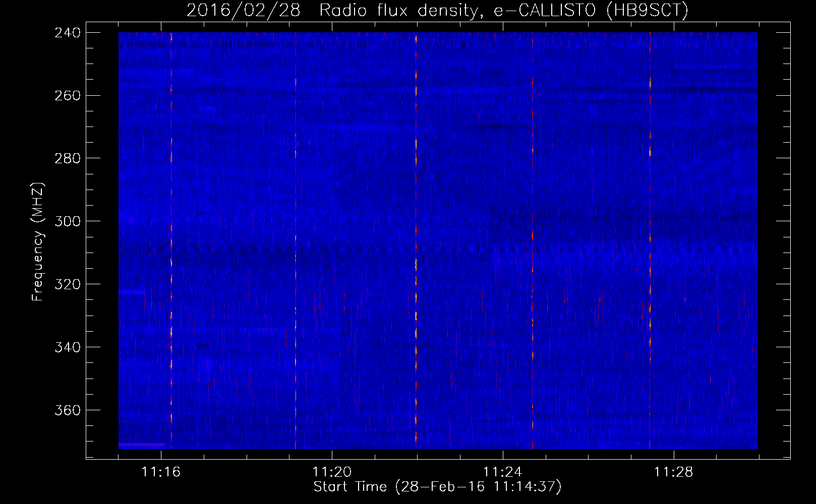816x504 pixels.
Task: Click the 320 frequency tick label
Action: coord(68,285)
